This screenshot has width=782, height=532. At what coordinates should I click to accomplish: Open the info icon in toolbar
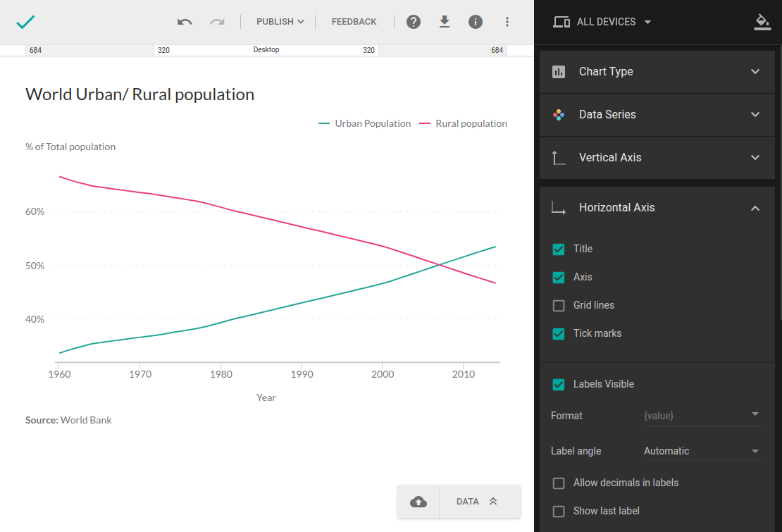click(x=476, y=22)
